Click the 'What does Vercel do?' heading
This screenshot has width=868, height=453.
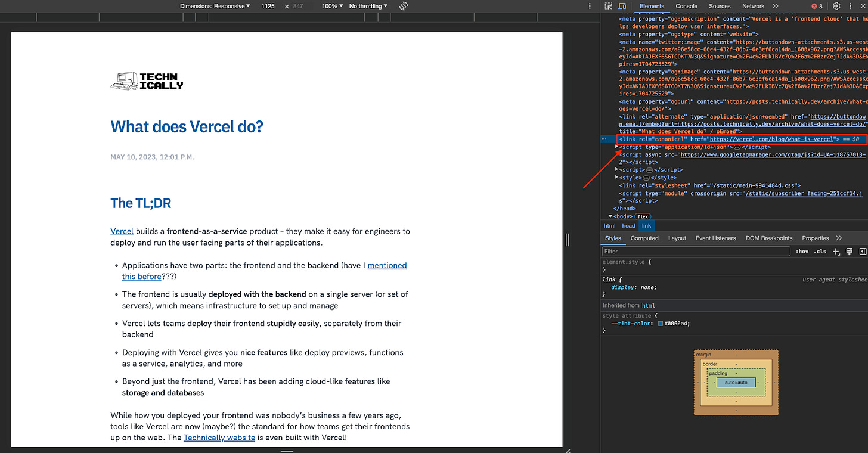187,126
